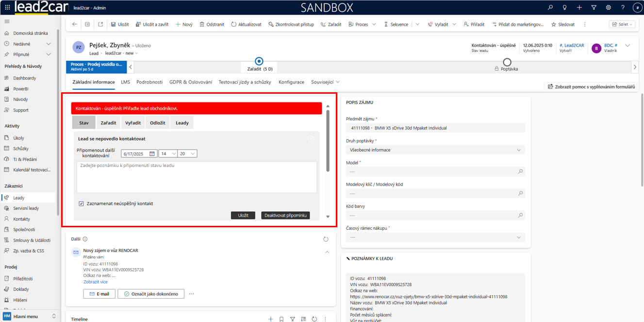
Task: Toggle Zaznamenat neúspěšný kontakt checkbox
Action: [81, 203]
